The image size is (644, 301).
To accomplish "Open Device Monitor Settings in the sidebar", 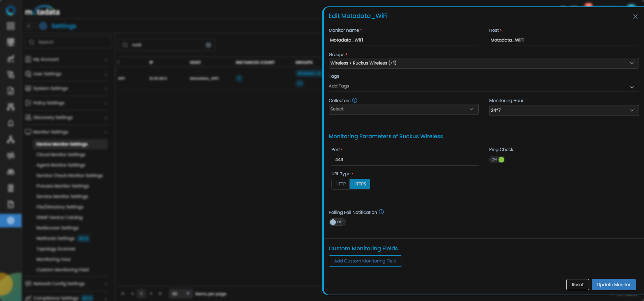I will click(70, 144).
